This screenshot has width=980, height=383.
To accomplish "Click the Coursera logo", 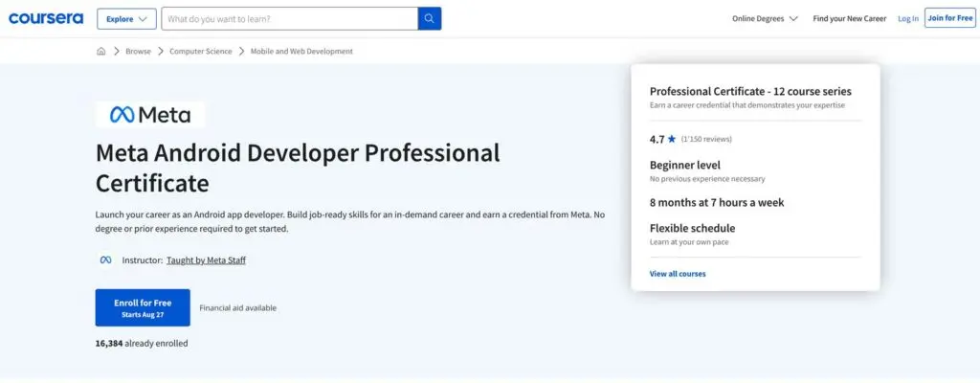I will point(46,18).
